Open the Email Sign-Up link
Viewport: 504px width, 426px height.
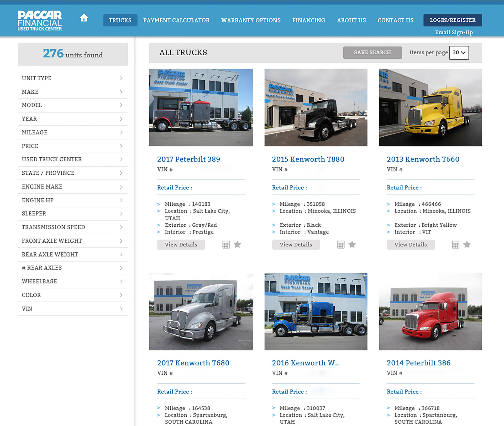(454, 32)
